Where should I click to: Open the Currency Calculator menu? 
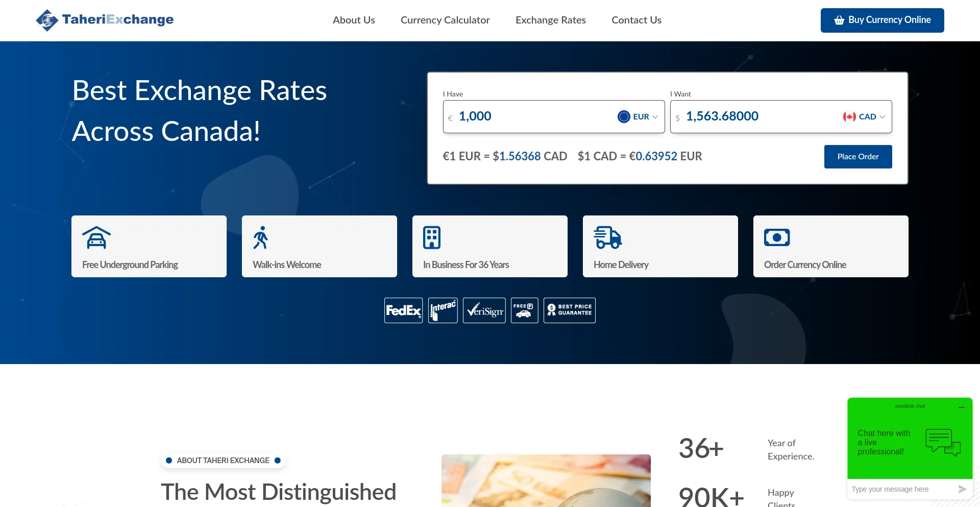point(445,20)
